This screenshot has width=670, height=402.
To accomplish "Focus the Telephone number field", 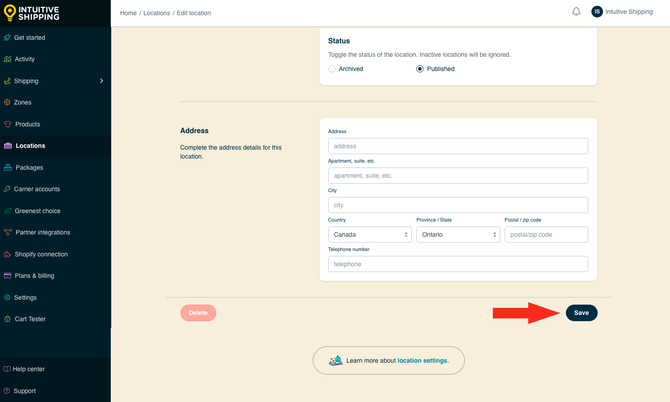I will point(458,264).
